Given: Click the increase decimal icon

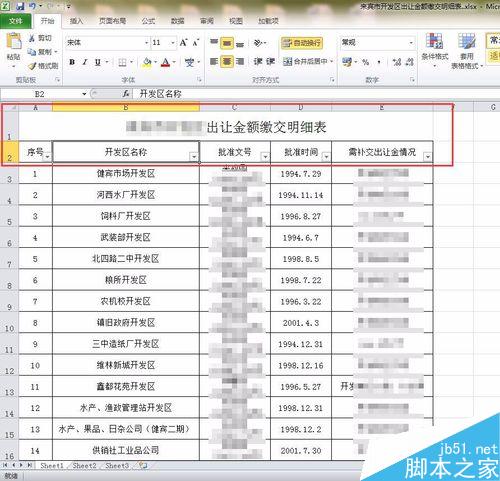Looking at the screenshot, I should 397,62.
